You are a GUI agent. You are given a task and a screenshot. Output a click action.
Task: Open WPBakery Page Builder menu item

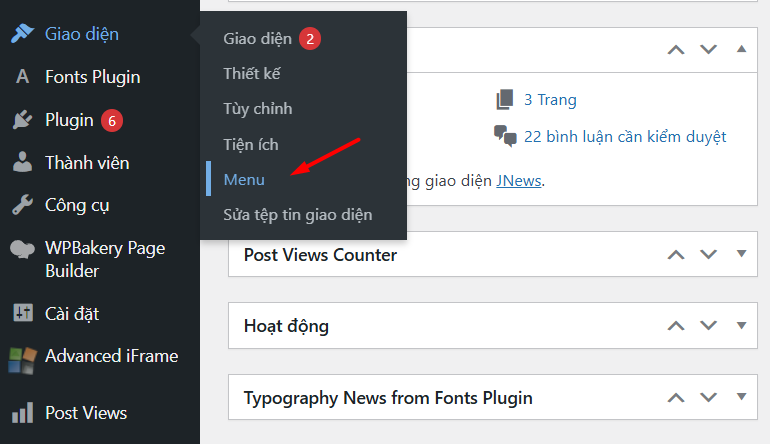tap(105, 259)
